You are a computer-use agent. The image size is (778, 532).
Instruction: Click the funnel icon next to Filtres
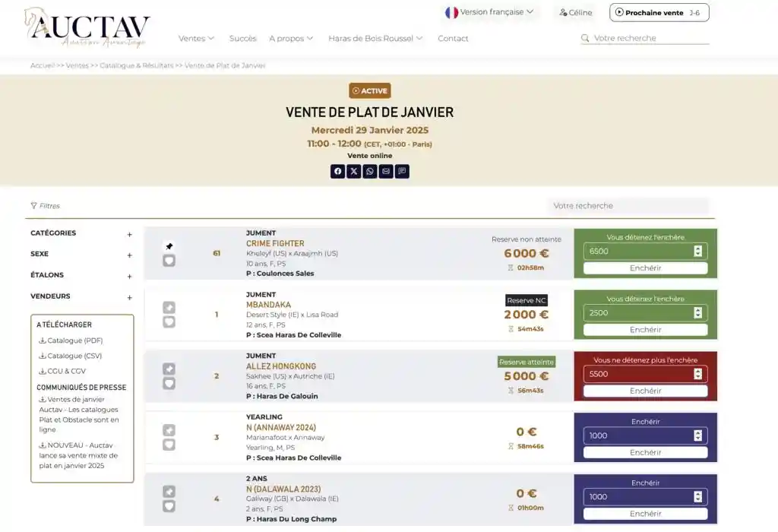[x=33, y=205]
